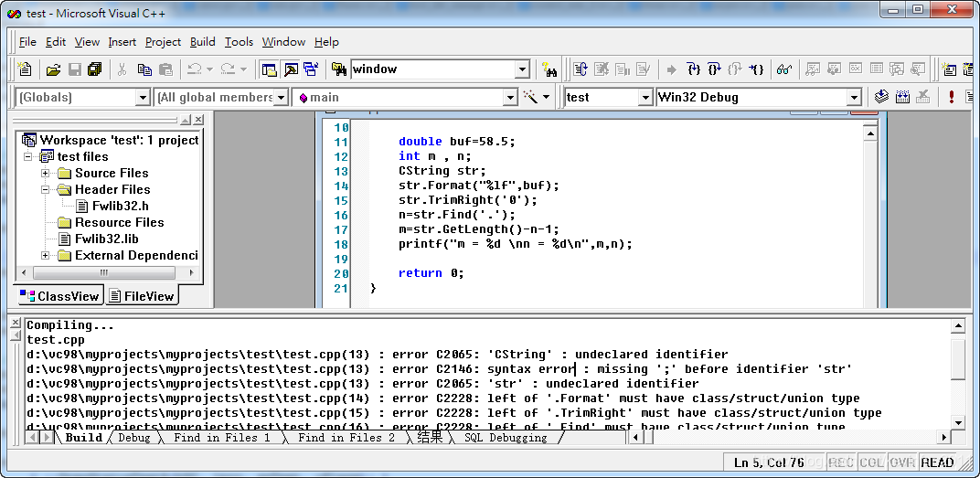The image size is (980, 478).
Task: Open the View menu
Action: (87, 42)
